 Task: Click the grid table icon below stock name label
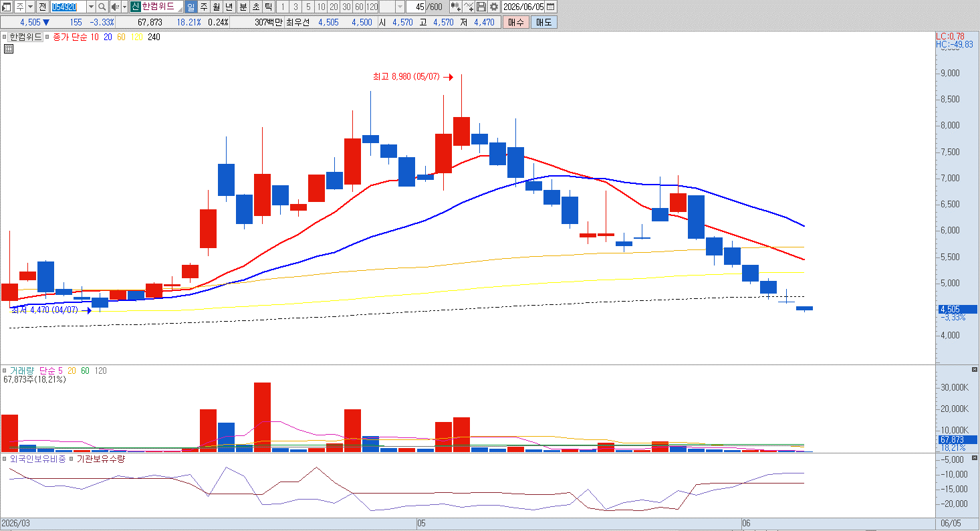[x=9, y=48]
